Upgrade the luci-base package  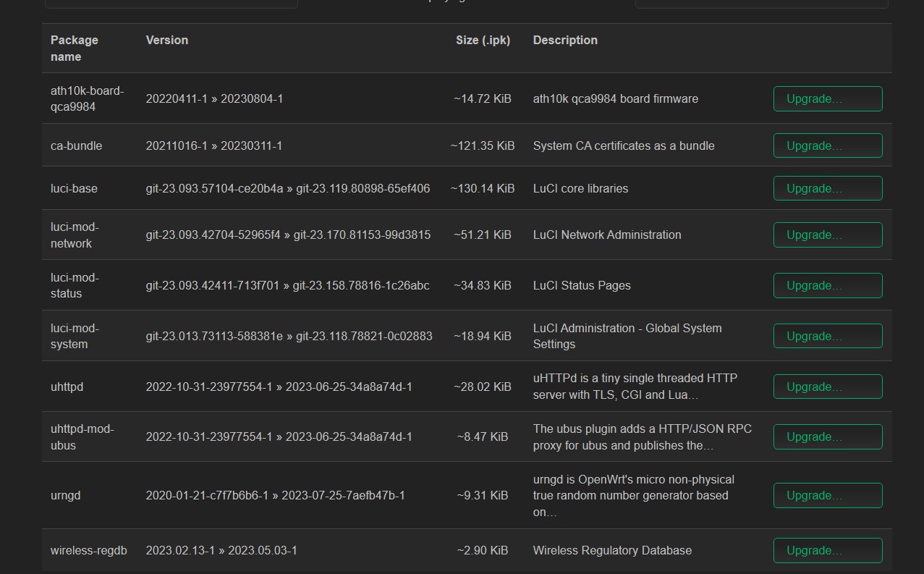(x=828, y=188)
